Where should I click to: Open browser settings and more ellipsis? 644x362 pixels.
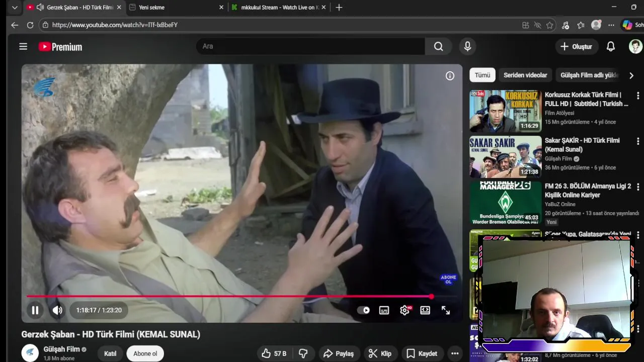[611, 25]
